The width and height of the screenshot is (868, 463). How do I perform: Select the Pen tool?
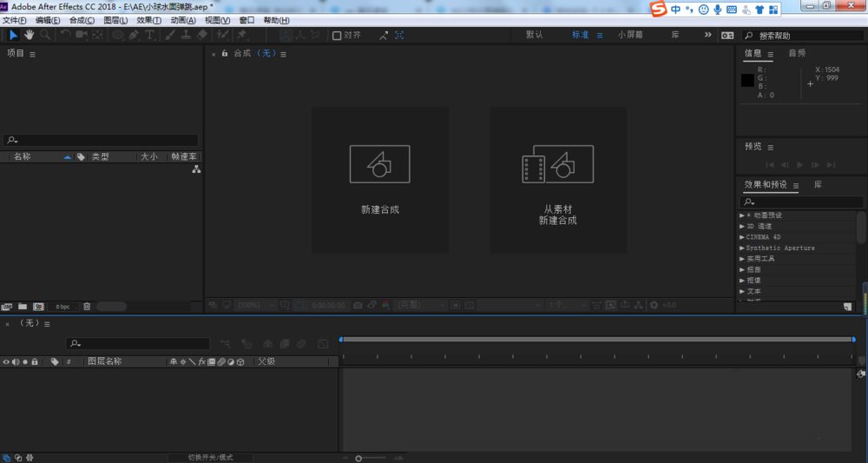[134, 35]
